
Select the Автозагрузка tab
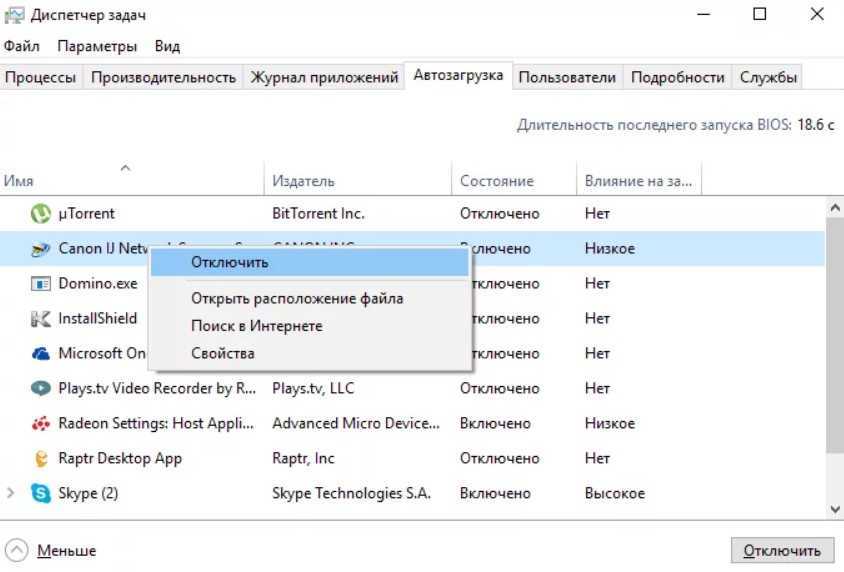tap(458, 75)
